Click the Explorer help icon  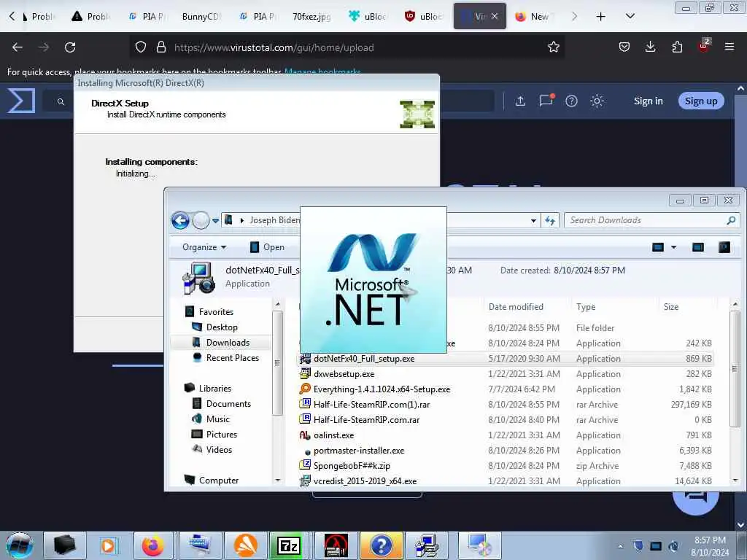(724, 247)
